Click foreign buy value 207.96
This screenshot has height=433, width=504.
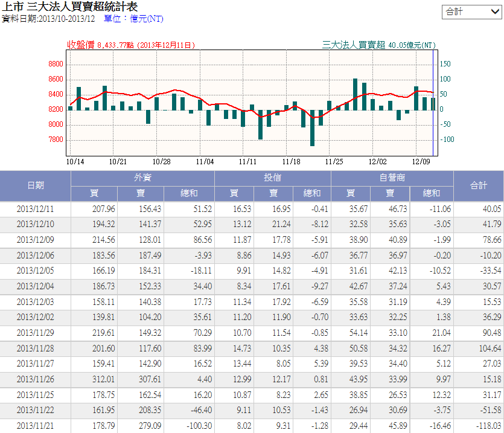pos(103,209)
